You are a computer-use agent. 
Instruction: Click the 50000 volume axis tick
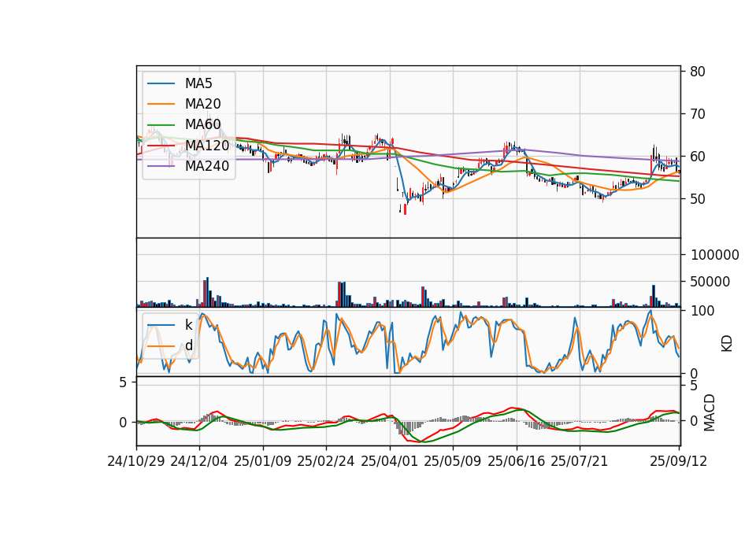(x=710, y=282)
